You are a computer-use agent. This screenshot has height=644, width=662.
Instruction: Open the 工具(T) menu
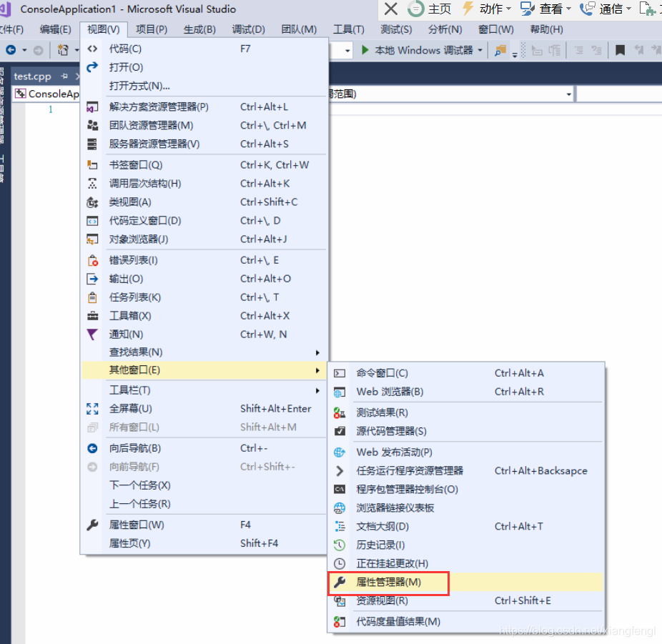[349, 29]
